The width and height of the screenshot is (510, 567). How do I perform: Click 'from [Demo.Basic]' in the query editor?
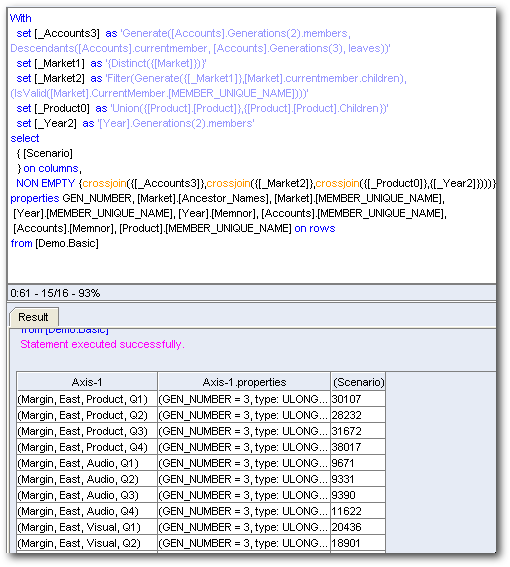(55, 243)
